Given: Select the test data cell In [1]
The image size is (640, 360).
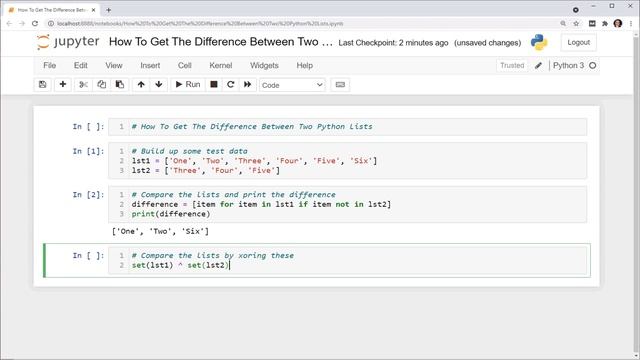Looking at the screenshot, I should coord(347,161).
